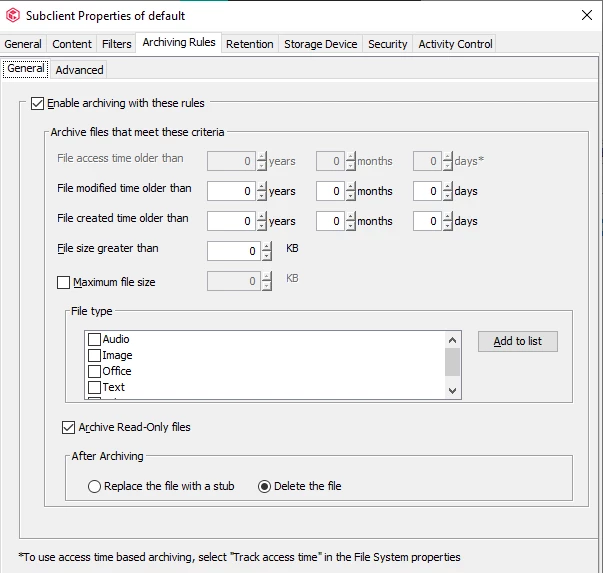Screen dimensions: 603x573
Task: Click the file modified years input field
Action: coord(231,191)
